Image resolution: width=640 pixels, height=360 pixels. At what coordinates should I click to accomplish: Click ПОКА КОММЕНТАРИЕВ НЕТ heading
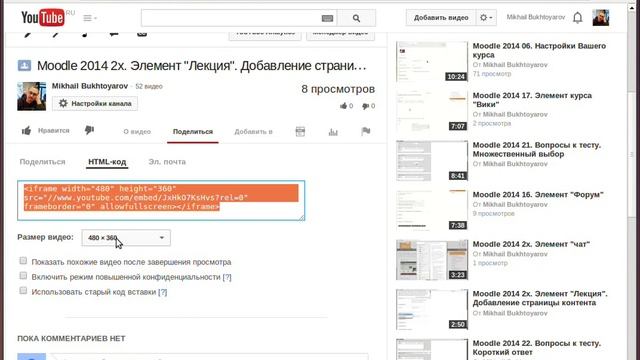71,338
